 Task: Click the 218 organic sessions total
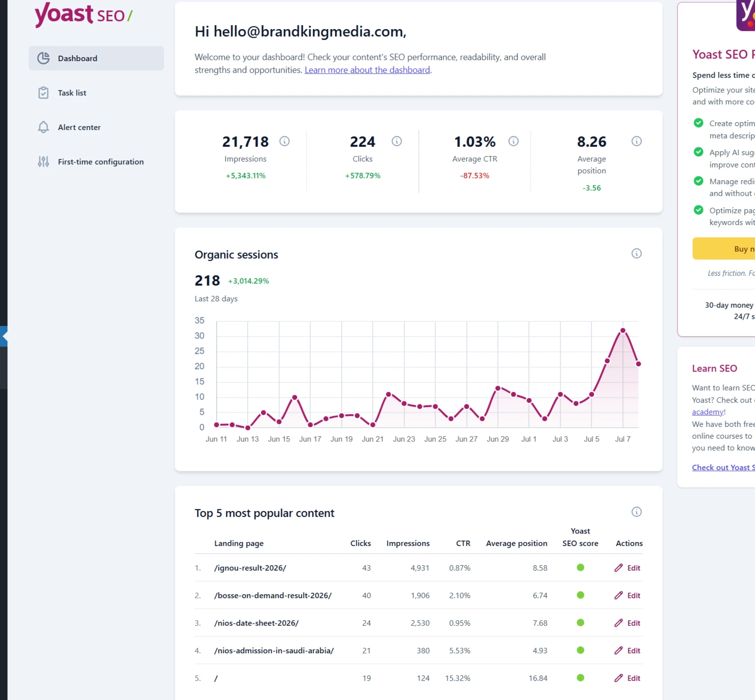click(207, 281)
